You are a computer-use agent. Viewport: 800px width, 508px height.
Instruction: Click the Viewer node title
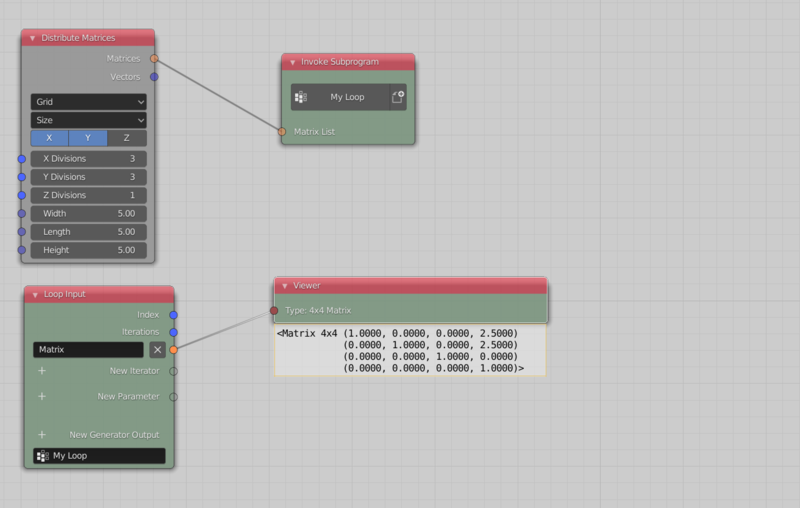click(307, 286)
